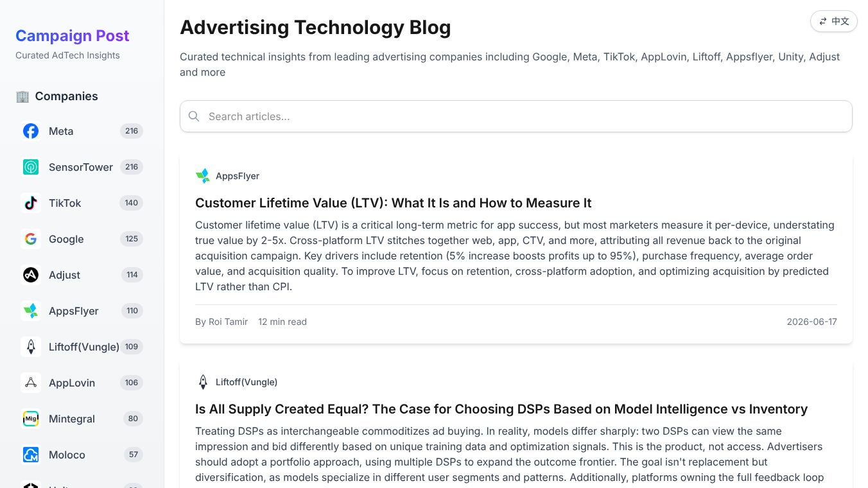Click the Google G logo icon
868x488 pixels.
pos(31,239)
